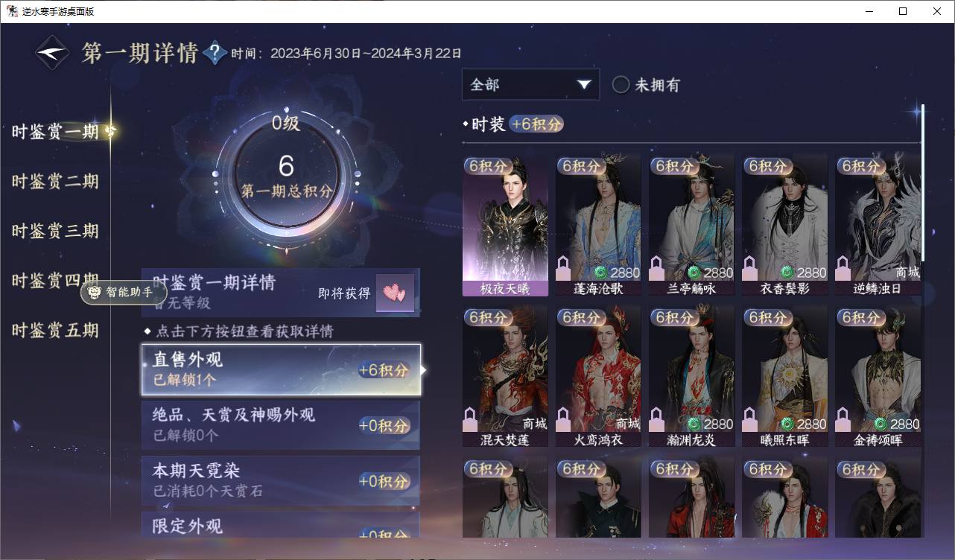Click the pink hearts reward icon

[x=395, y=293]
